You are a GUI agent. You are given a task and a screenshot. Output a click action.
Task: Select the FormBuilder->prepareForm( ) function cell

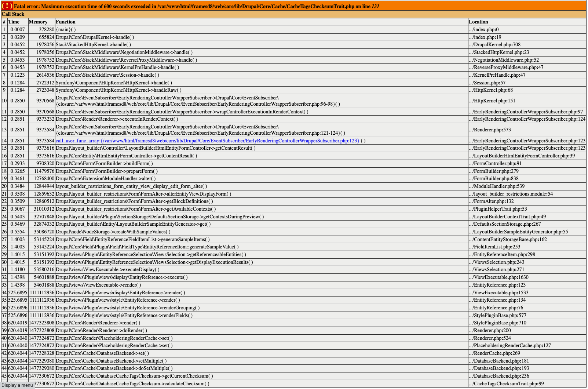(x=262, y=171)
